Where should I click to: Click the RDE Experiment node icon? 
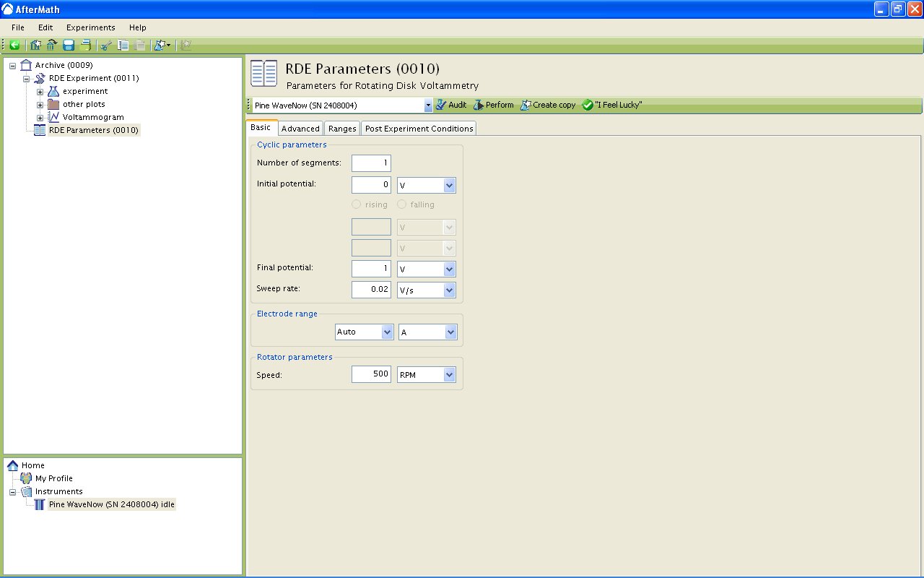pyautogui.click(x=40, y=78)
